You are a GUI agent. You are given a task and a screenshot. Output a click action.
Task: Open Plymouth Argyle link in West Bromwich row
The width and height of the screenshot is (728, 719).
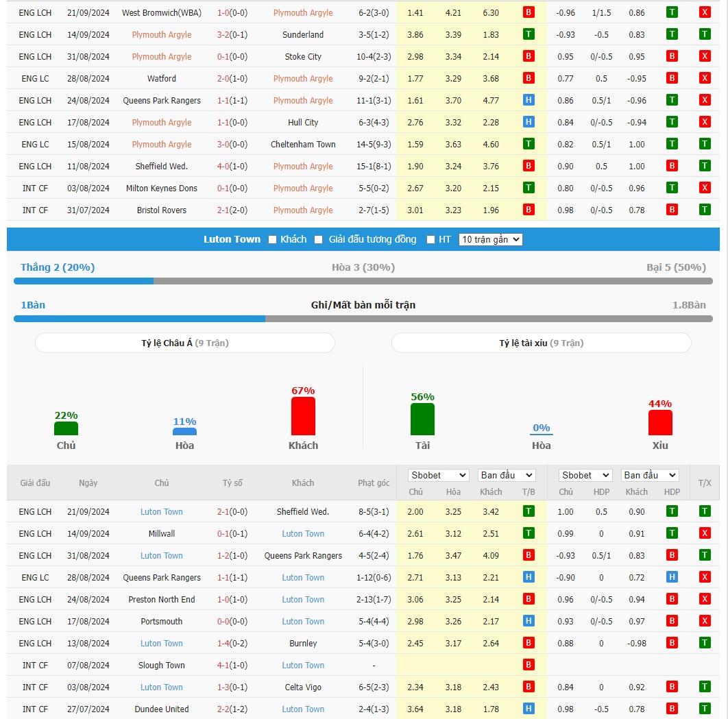[x=303, y=13]
